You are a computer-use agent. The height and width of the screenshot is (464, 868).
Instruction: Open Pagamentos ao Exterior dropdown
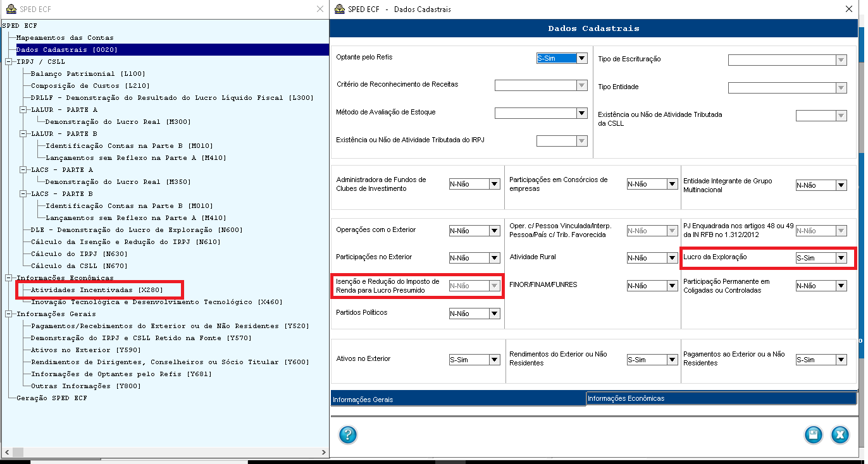[x=841, y=360]
